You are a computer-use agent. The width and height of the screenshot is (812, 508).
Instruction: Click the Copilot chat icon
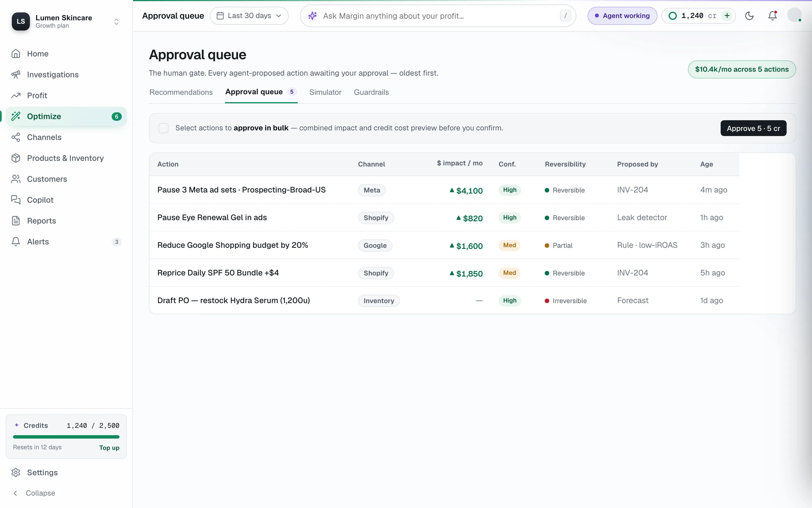[x=16, y=200]
